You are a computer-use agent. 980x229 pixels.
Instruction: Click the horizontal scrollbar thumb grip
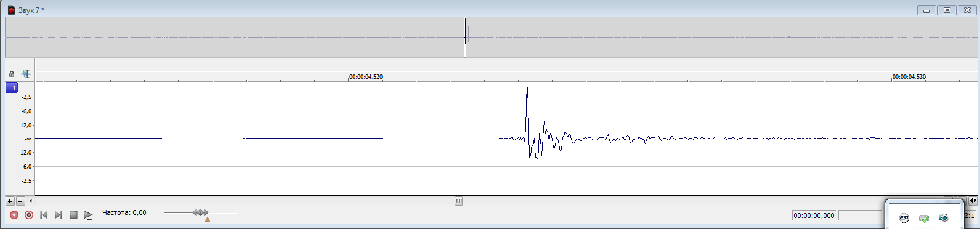[x=459, y=201]
